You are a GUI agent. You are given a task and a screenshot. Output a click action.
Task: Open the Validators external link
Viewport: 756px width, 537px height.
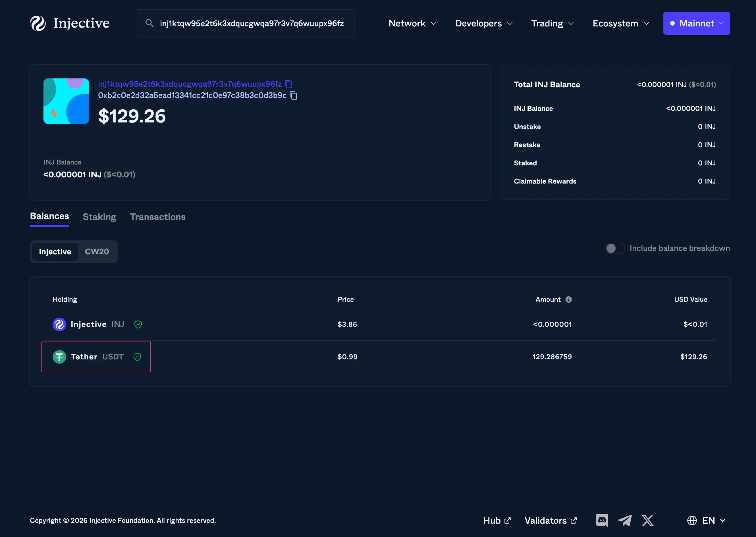tap(551, 521)
